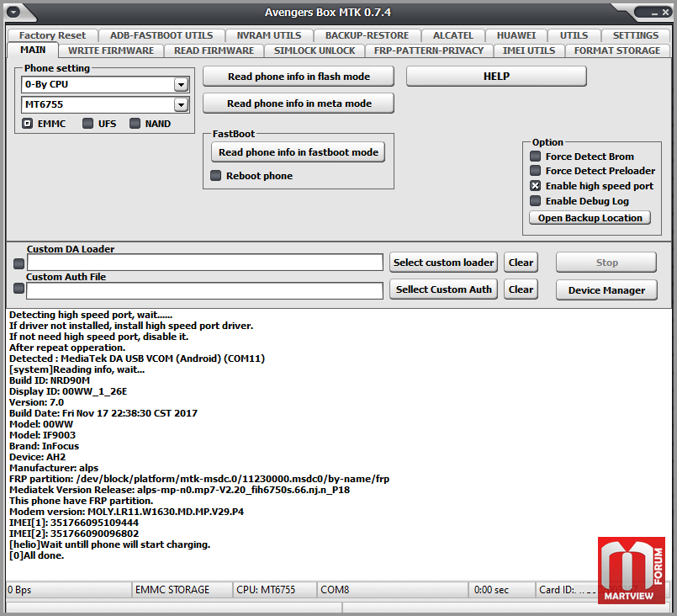Open the UTILS tab

[574, 35]
